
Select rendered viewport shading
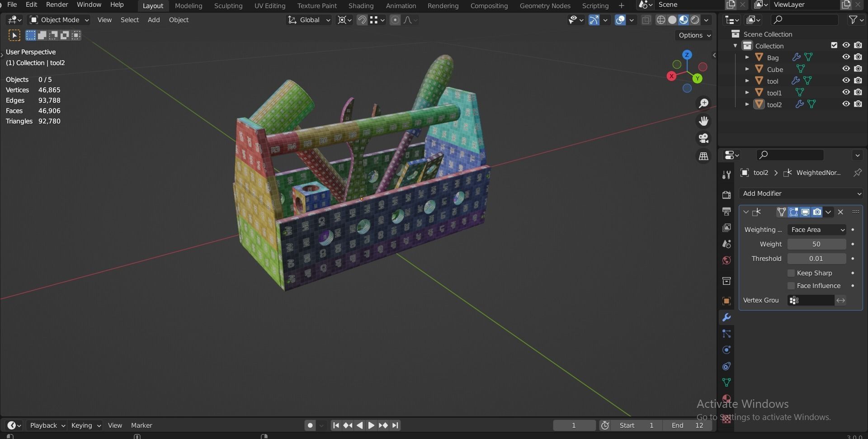coord(695,20)
